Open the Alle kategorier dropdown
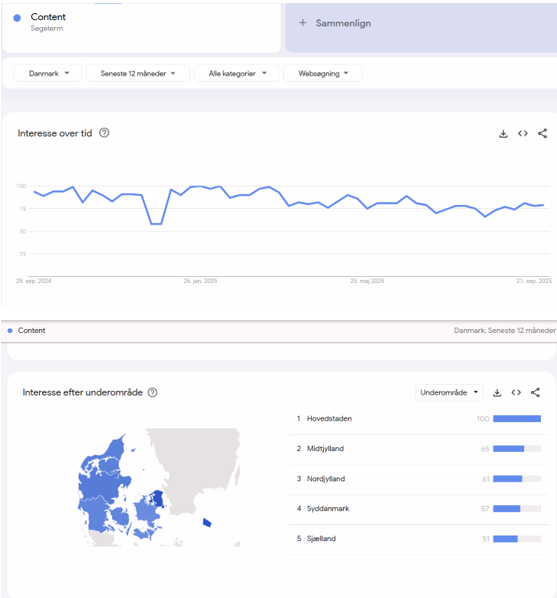This screenshot has height=598, width=557. coord(237,73)
